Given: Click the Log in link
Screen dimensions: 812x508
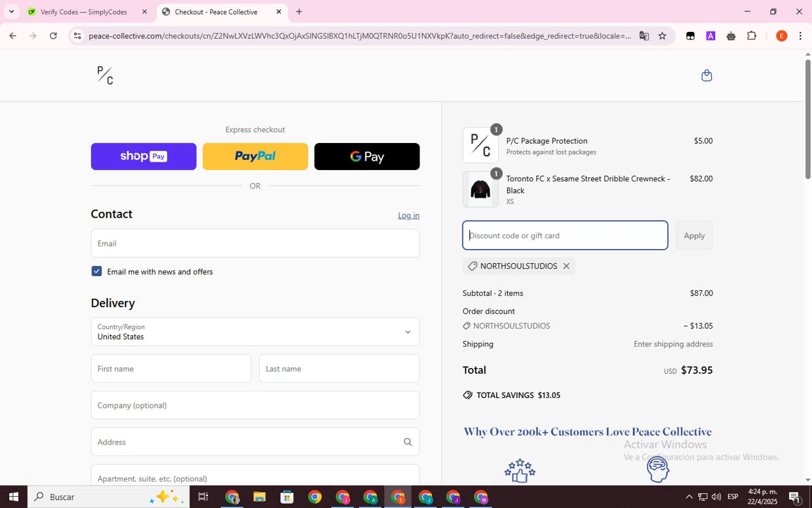Looking at the screenshot, I should 408,216.
